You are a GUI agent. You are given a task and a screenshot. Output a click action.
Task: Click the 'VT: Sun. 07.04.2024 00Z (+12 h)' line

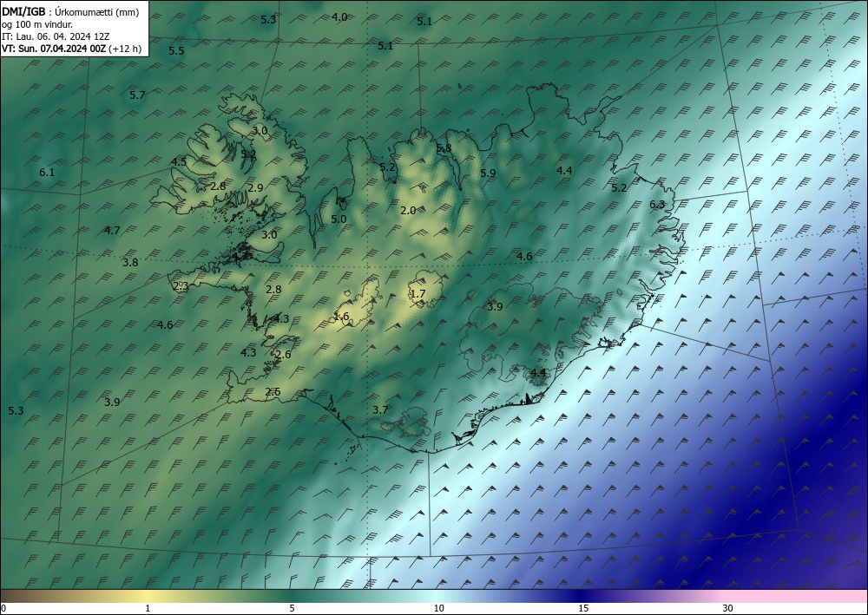[x=71, y=49]
